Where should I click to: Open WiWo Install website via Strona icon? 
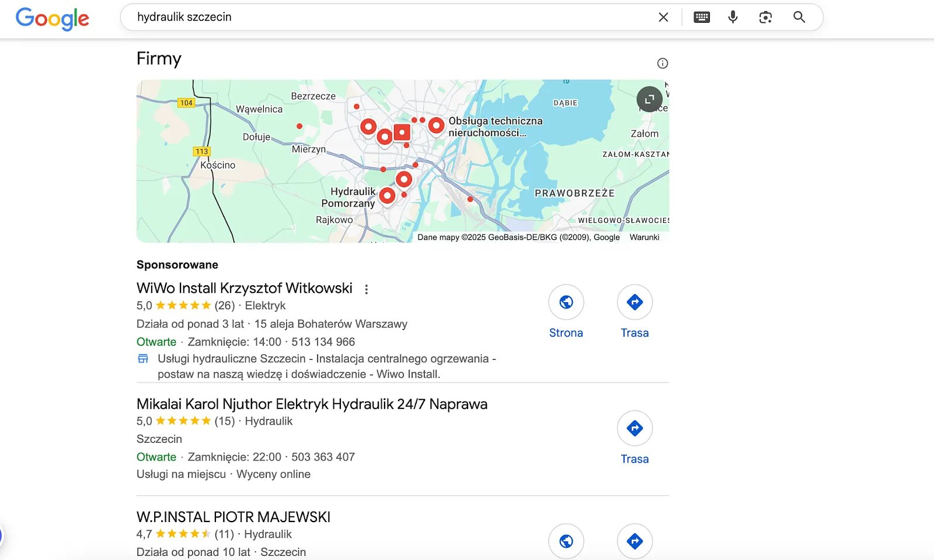click(566, 302)
